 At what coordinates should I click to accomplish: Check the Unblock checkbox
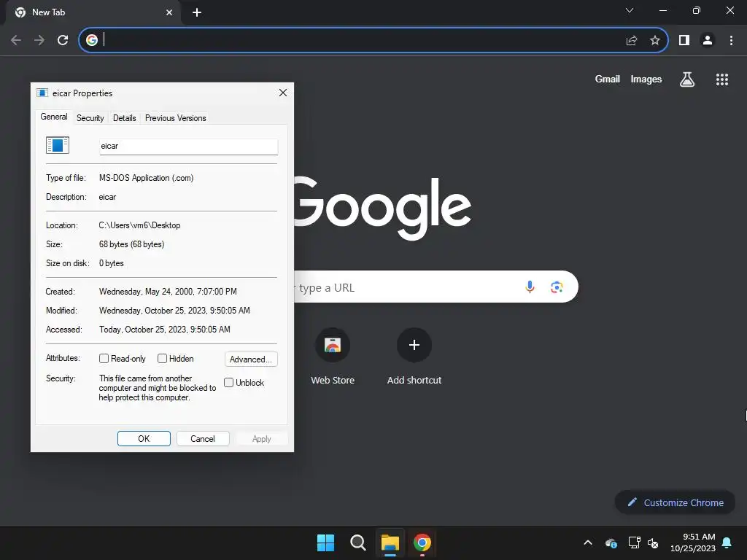tap(228, 382)
